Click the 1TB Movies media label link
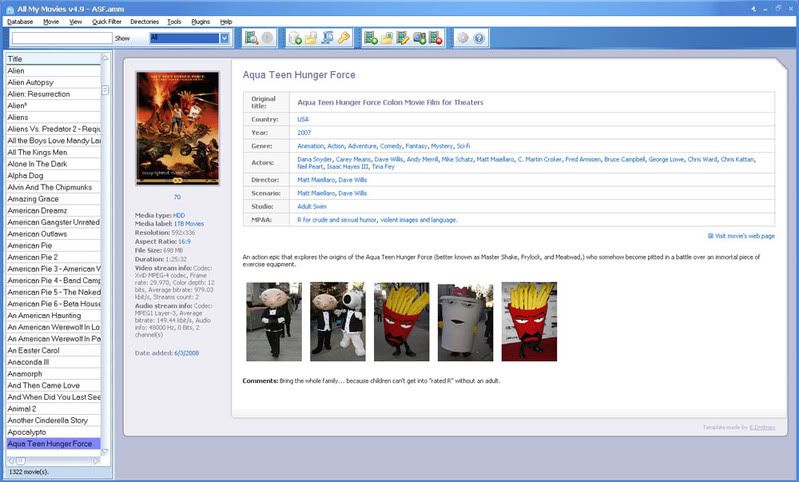 tap(189, 224)
